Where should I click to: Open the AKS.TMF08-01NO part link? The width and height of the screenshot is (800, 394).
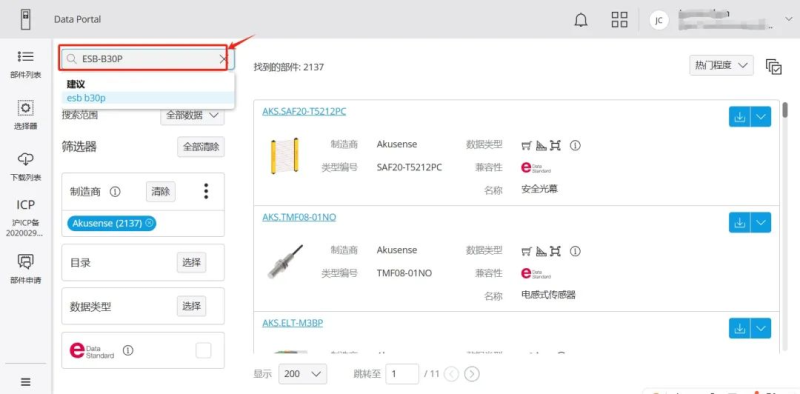pos(299,217)
